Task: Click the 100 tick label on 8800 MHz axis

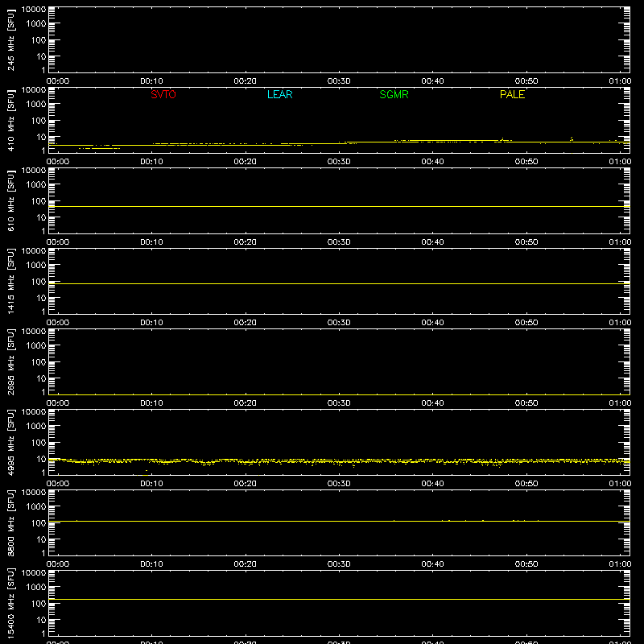Action: (x=39, y=523)
